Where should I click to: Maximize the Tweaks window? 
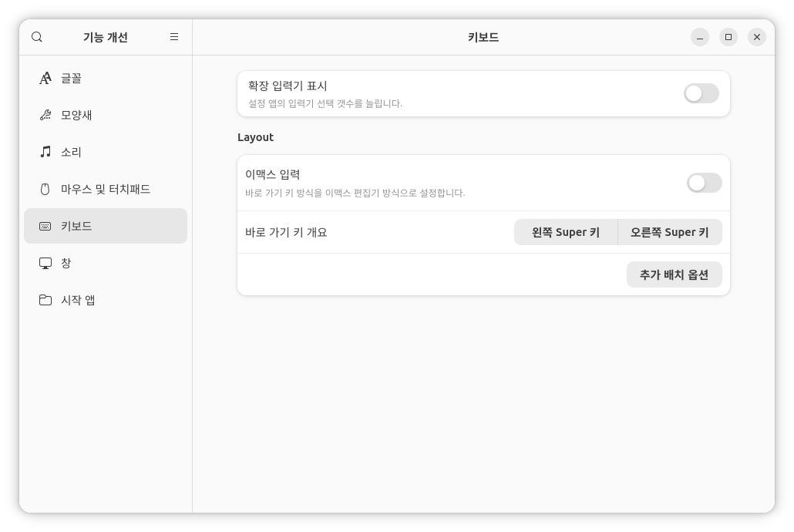tap(728, 37)
